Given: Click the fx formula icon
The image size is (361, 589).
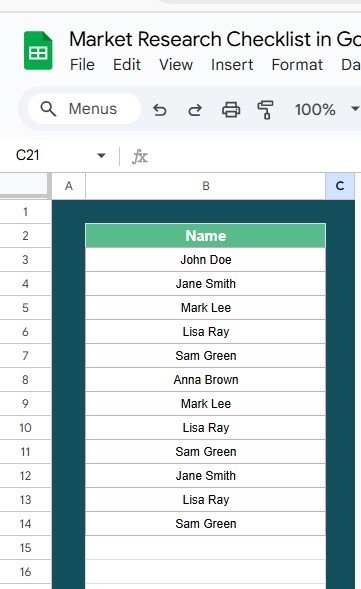Looking at the screenshot, I should pos(140,156).
